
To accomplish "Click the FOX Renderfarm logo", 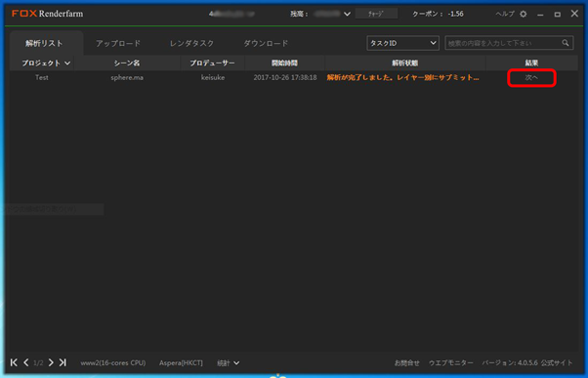I will (x=48, y=14).
